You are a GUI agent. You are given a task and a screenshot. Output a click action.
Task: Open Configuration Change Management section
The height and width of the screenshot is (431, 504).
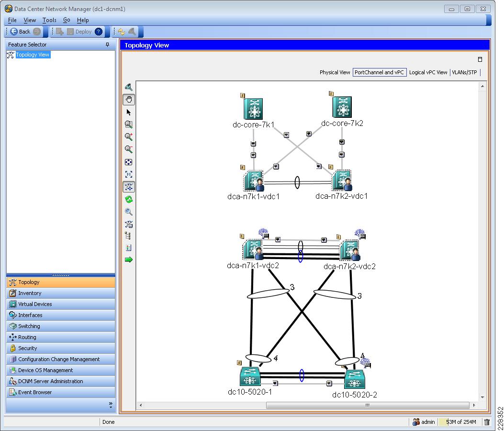click(60, 359)
